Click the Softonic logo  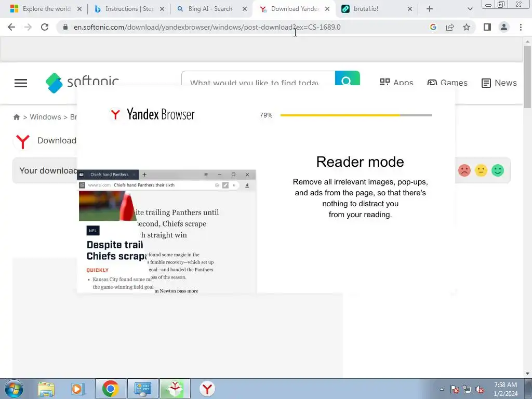click(x=82, y=83)
